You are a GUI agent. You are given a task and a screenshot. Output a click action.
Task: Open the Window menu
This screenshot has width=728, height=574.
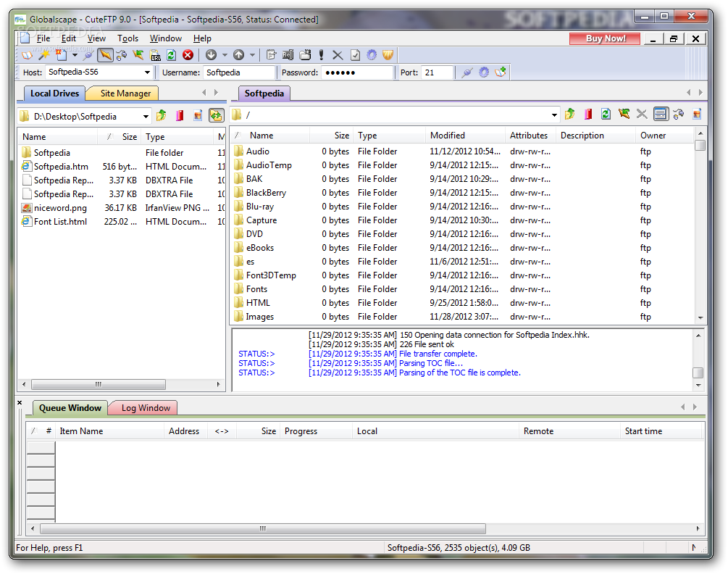pyautogui.click(x=165, y=38)
